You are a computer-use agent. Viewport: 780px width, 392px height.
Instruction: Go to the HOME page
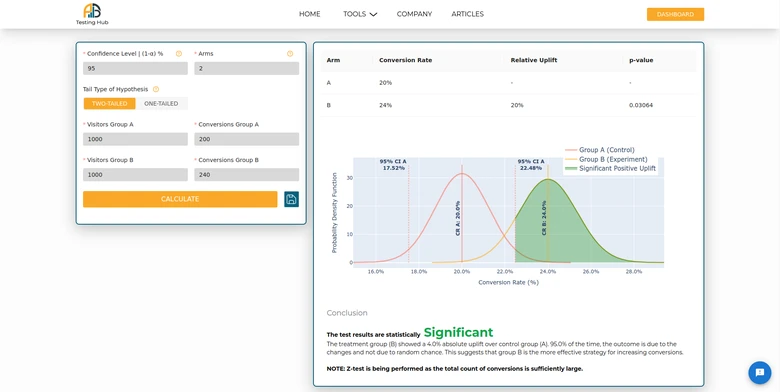(x=309, y=14)
